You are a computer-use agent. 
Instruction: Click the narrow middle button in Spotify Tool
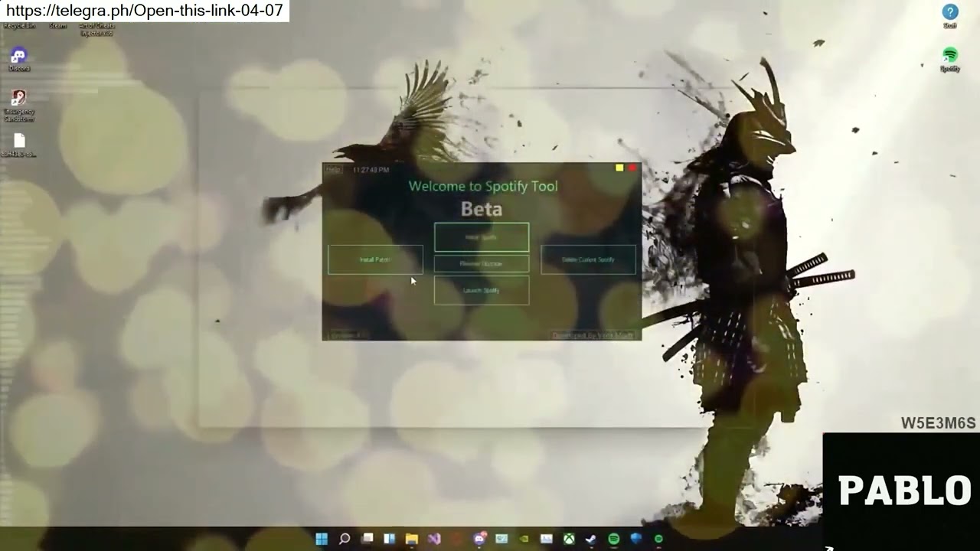click(x=482, y=263)
